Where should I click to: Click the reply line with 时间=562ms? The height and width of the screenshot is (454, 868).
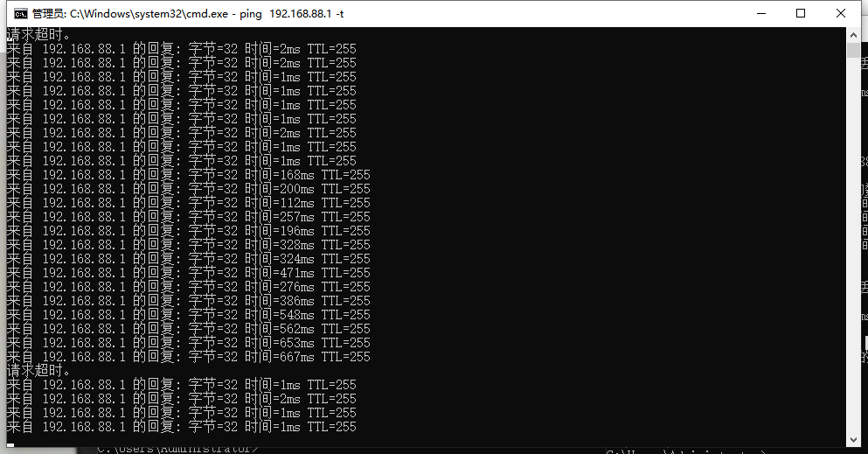[x=188, y=329]
